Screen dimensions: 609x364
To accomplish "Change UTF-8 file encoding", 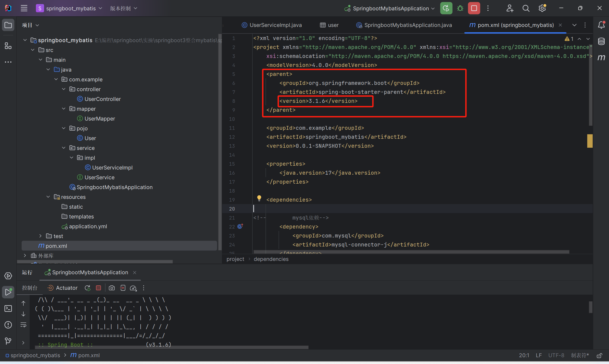I will click(x=556, y=355).
